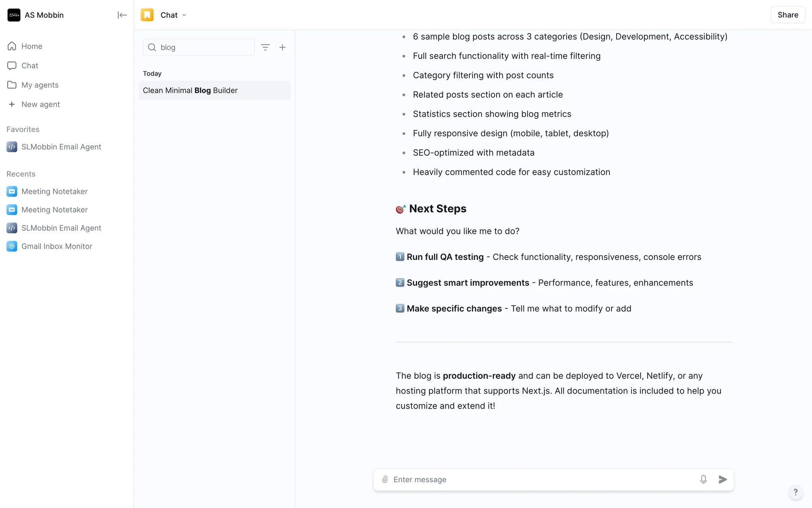Collapse the left sidebar panel

[x=122, y=15]
